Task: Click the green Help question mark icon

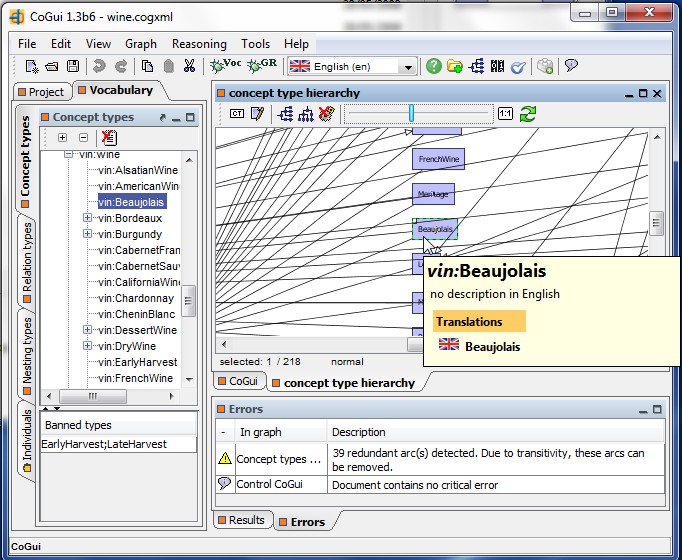Action: [434, 66]
